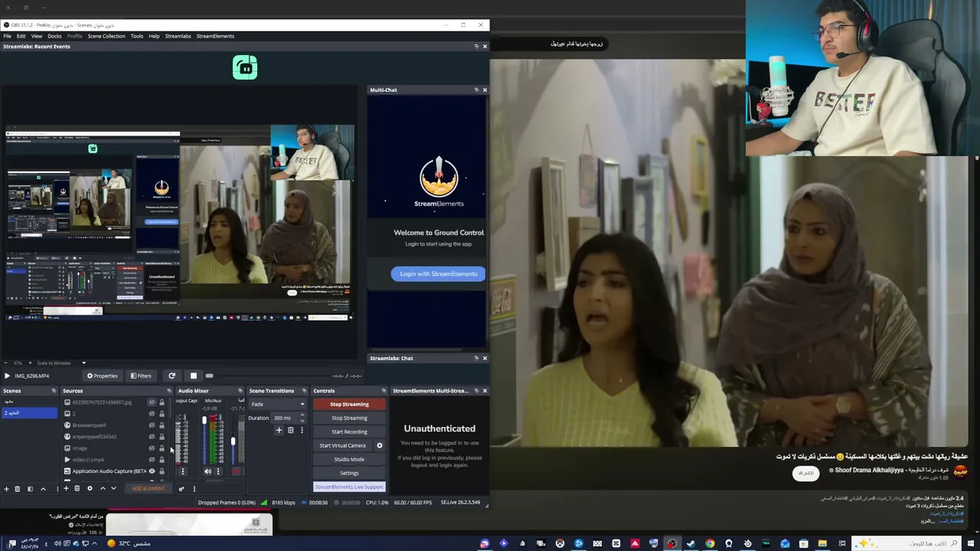Move source up in Sources list
Screen dimensions: 980x551
pyautogui.click(x=103, y=488)
